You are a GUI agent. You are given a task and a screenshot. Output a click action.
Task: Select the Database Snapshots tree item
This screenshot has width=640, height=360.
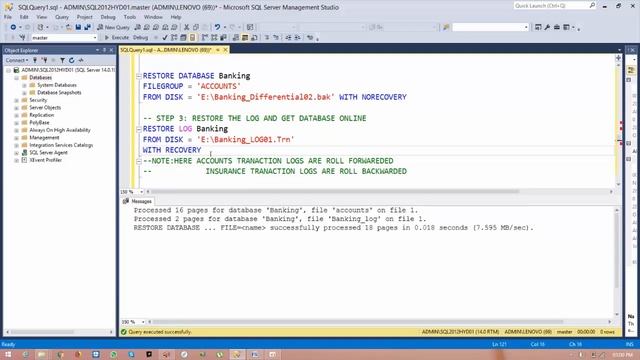[x=59, y=93]
